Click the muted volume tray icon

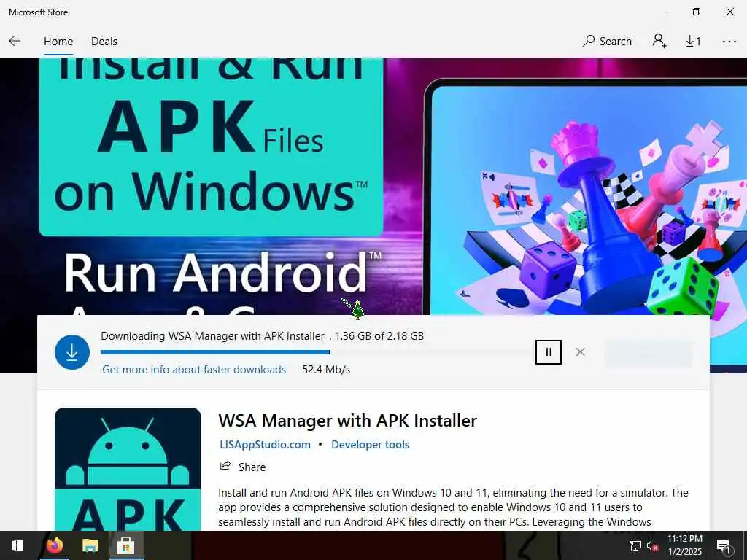[652, 545]
